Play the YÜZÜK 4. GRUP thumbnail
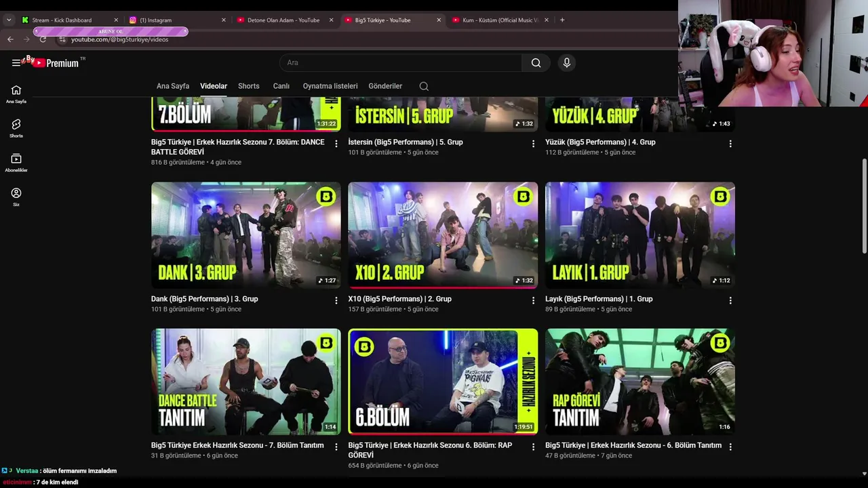Screen dimensions: 868x488 point(640,114)
